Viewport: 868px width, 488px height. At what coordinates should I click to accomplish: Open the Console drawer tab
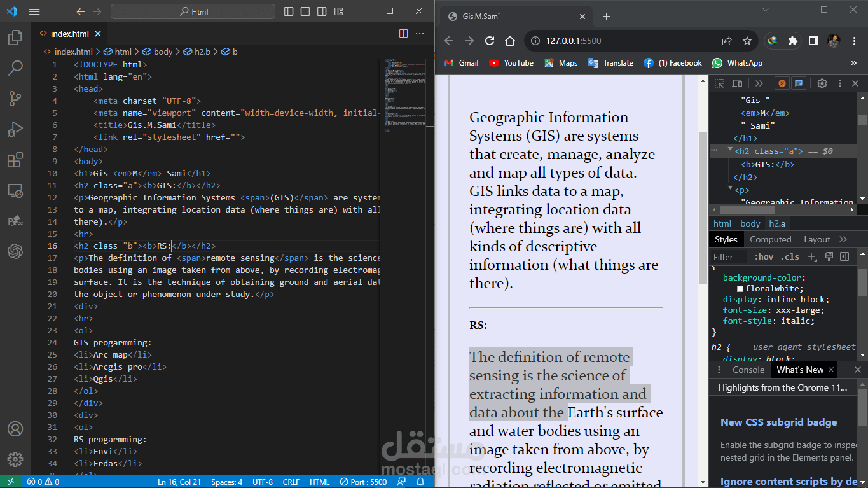click(x=748, y=370)
